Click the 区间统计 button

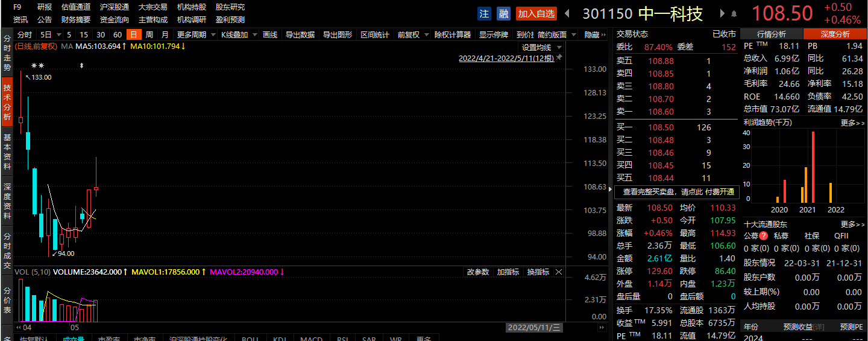[375, 35]
